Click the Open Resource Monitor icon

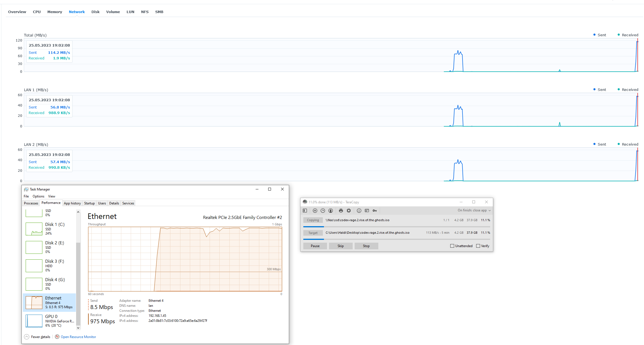tap(57, 337)
